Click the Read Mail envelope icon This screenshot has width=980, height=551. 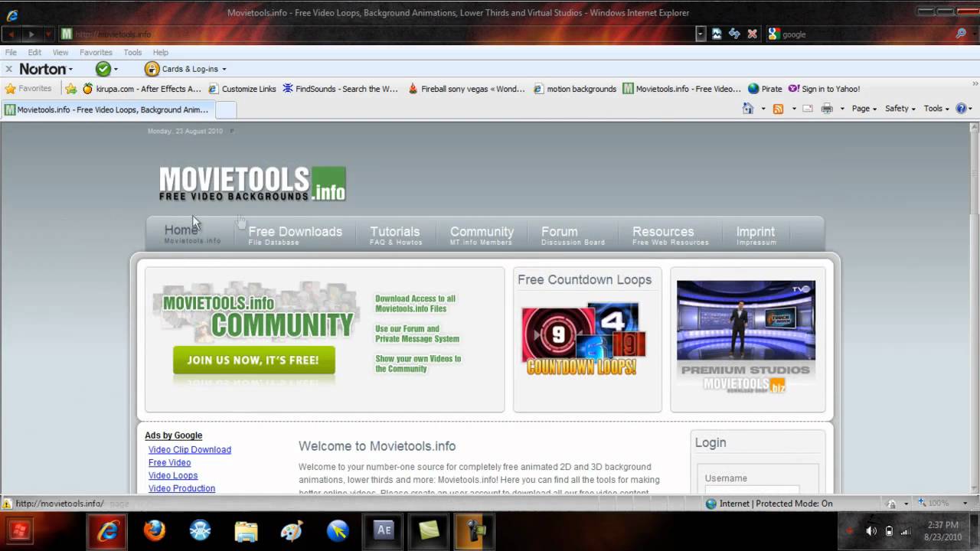pos(807,109)
